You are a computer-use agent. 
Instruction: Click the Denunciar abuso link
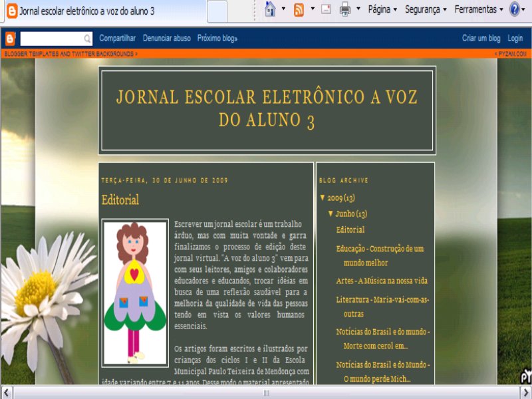click(x=167, y=39)
